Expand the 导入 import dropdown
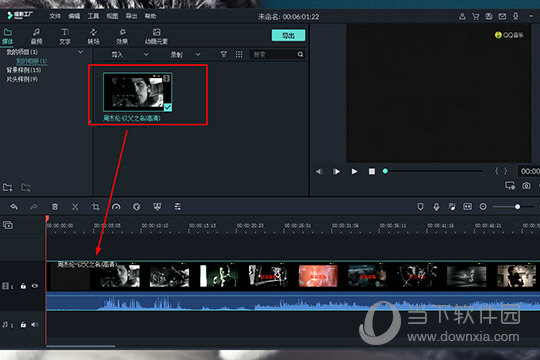 146,54
